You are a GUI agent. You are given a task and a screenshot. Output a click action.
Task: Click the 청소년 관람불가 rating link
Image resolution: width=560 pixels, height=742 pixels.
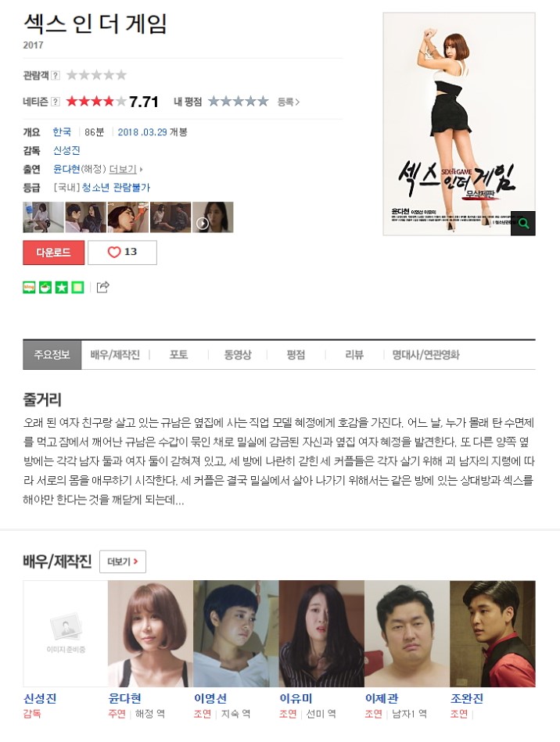coord(116,188)
